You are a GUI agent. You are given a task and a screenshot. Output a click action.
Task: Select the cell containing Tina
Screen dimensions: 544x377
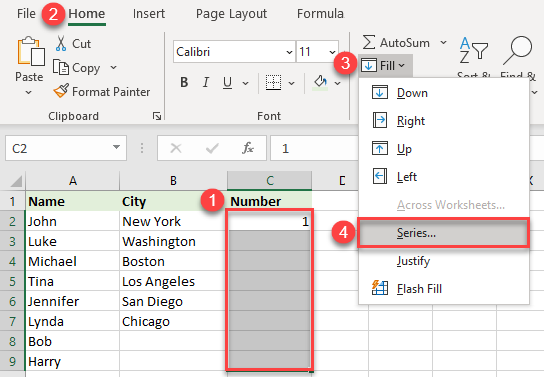[x=73, y=281]
